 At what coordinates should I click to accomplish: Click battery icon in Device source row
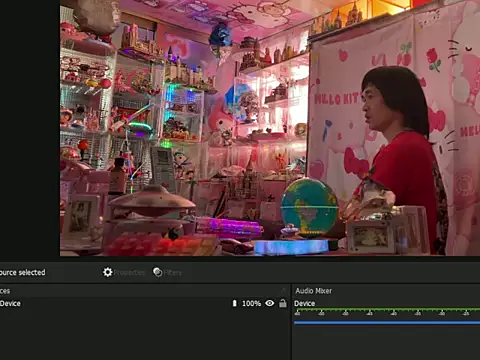(x=234, y=303)
